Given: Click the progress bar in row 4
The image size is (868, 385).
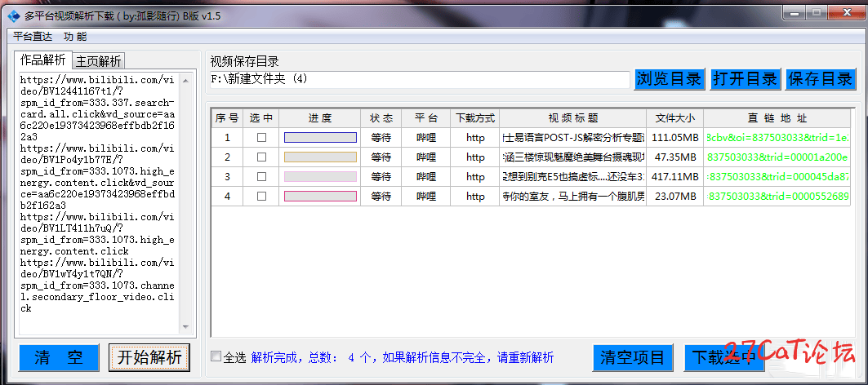Looking at the screenshot, I should coord(320,197).
